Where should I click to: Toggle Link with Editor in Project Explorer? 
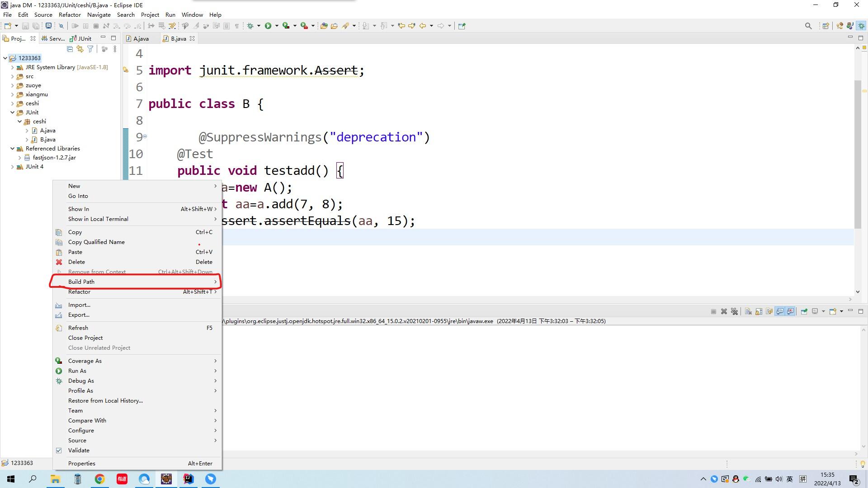point(80,49)
